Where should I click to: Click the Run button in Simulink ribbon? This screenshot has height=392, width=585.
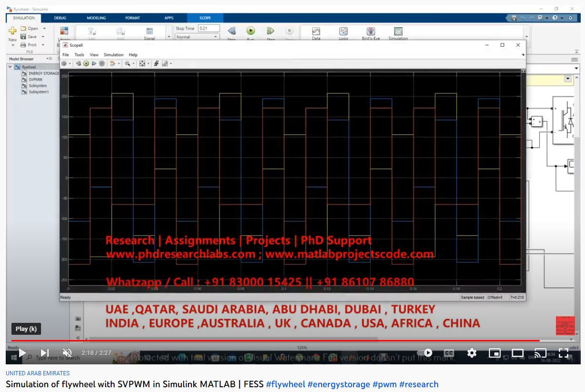(251, 31)
